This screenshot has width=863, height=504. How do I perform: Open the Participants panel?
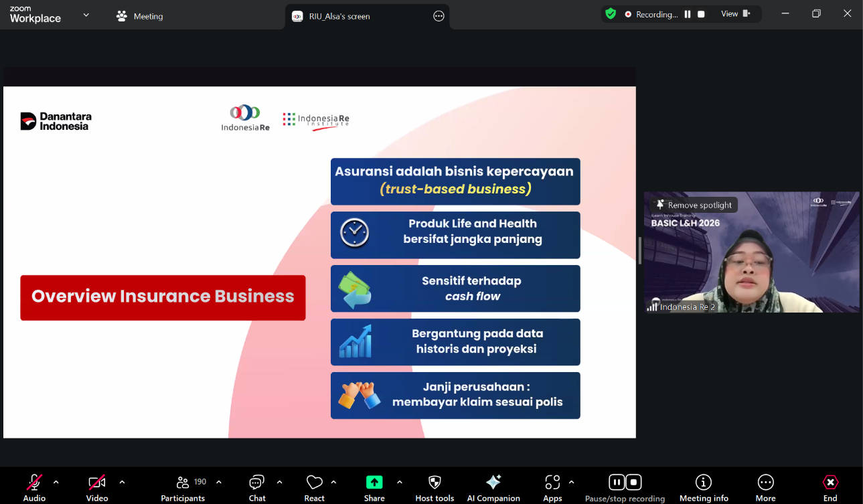point(183,483)
